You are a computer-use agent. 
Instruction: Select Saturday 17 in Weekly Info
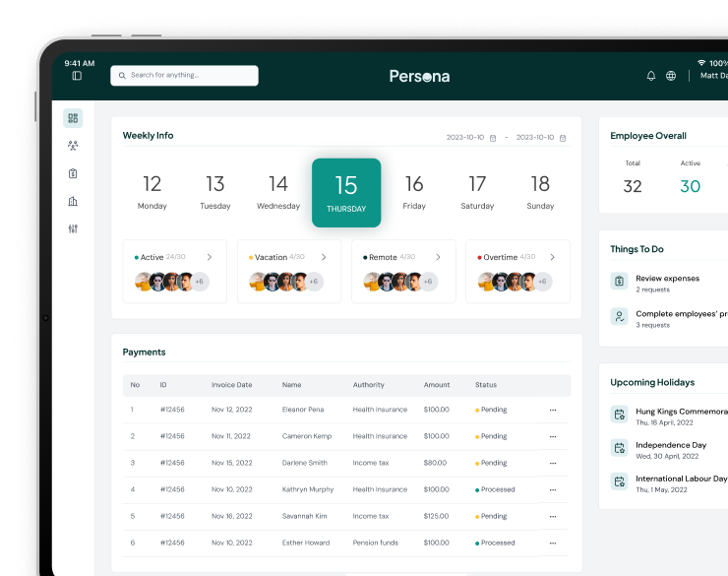[477, 192]
